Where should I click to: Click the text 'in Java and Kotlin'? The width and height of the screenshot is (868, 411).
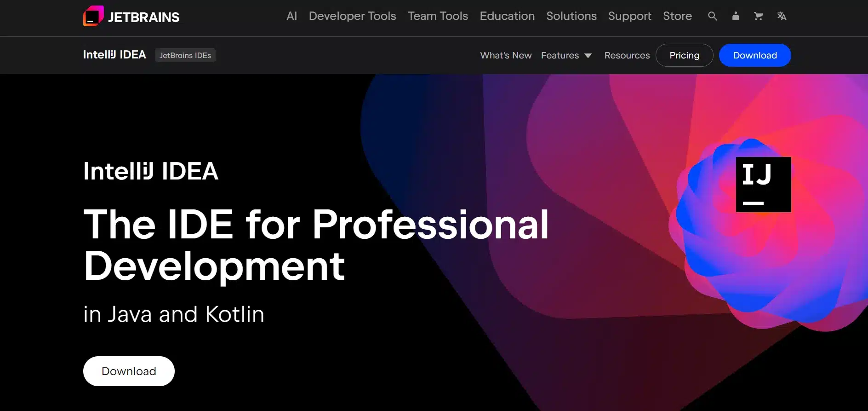[174, 314]
